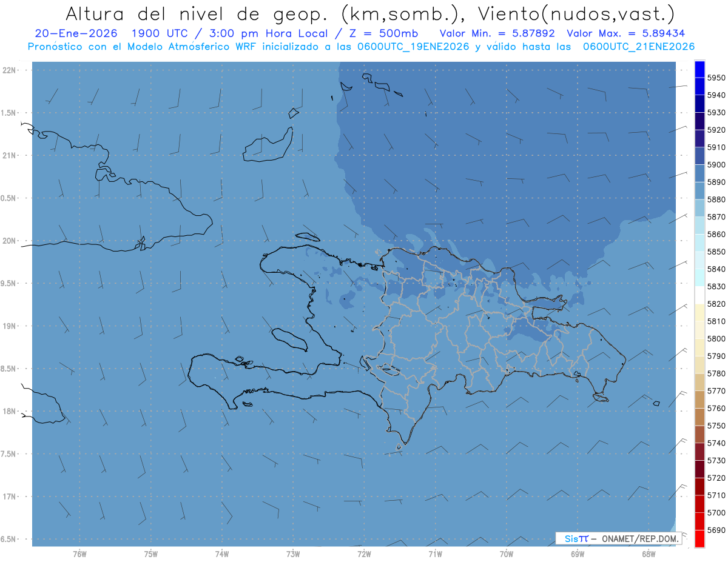This screenshot has width=728, height=562.
Task: Pick colorbar swatch between 5730 and 5720
Action: click(x=699, y=469)
